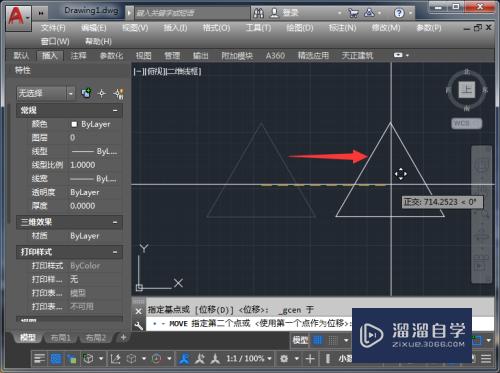Switch to the 天正建筑 ribbon tab
The height and width of the screenshot is (373, 500).
357,55
